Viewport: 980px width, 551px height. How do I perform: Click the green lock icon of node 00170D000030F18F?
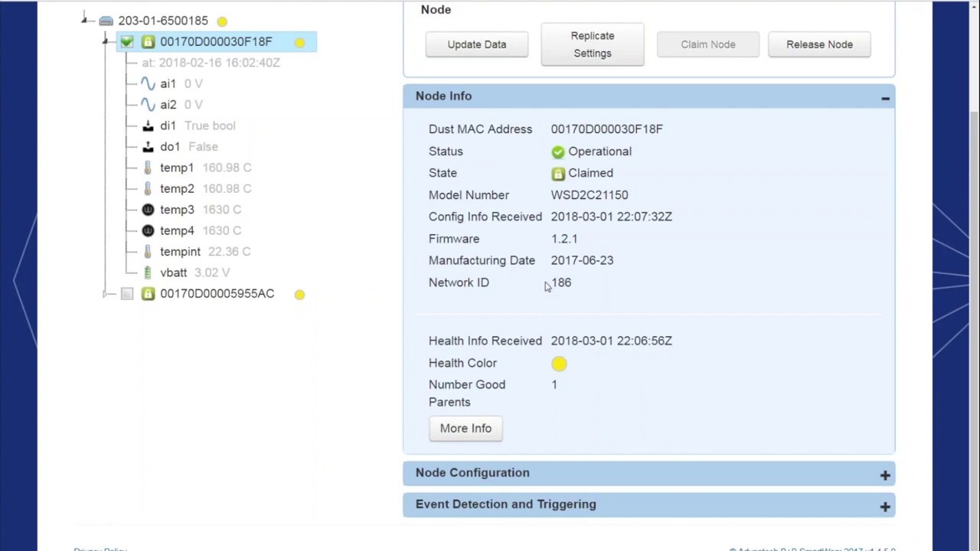pyautogui.click(x=148, y=42)
